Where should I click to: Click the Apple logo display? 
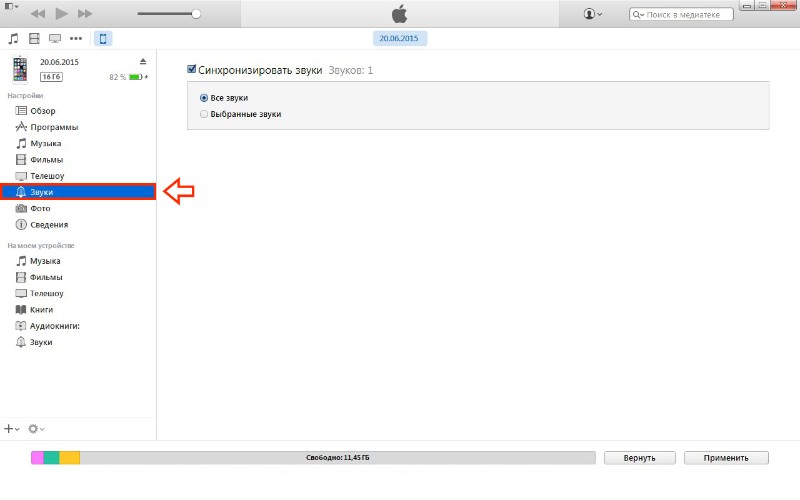pyautogui.click(x=399, y=14)
